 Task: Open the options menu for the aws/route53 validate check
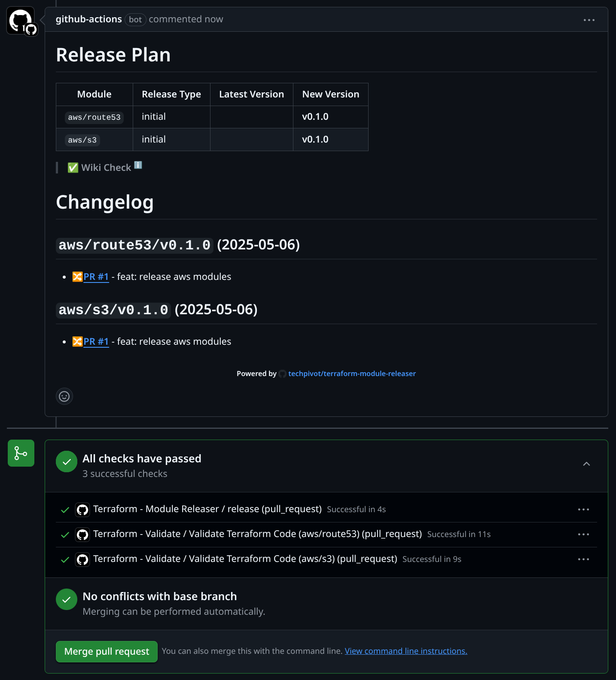click(x=583, y=534)
